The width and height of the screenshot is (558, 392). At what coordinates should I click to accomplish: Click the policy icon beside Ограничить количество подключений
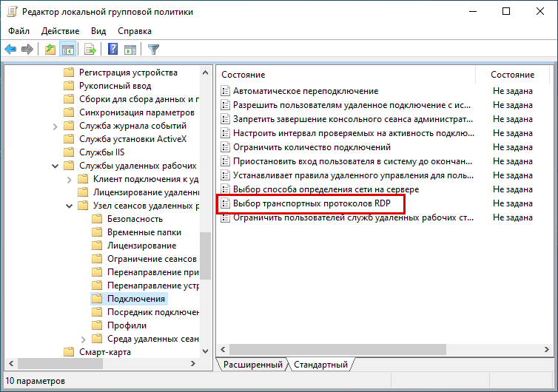(x=225, y=147)
